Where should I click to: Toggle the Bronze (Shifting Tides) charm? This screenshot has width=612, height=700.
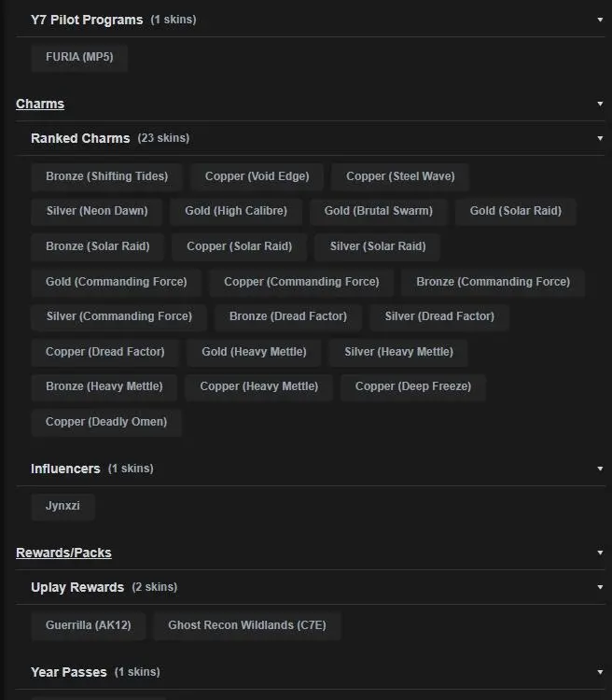(106, 176)
